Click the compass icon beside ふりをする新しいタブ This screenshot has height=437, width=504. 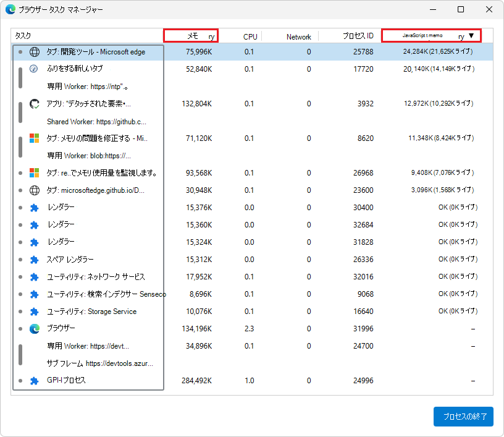pos(35,69)
